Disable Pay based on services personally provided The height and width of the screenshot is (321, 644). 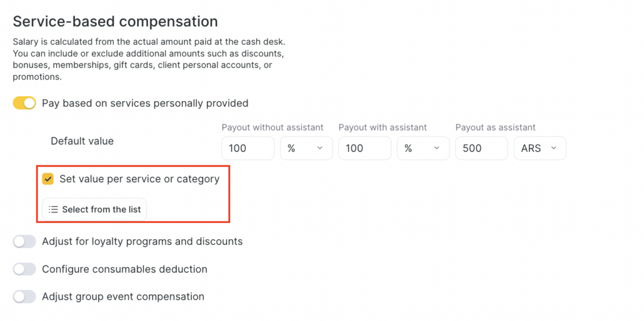pyautogui.click(x=25, y=103)
